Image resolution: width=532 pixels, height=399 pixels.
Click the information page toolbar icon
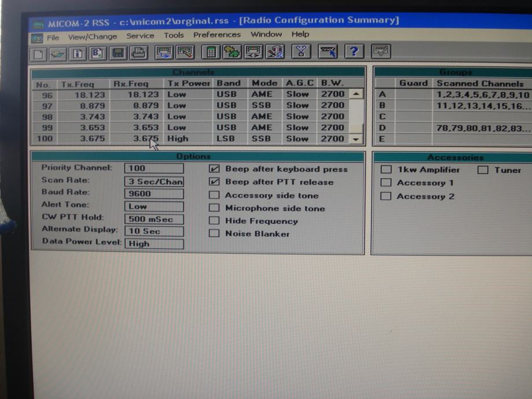click(x=78, y=54)
